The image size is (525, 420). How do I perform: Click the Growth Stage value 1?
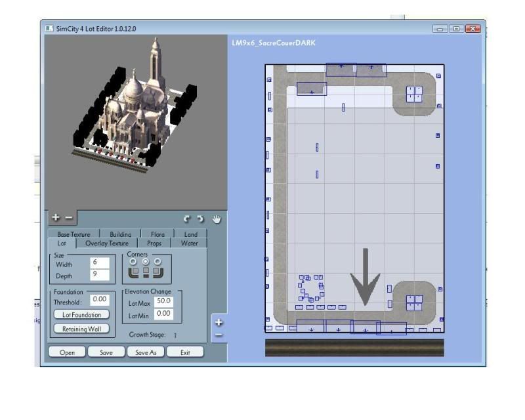(175, 335)
